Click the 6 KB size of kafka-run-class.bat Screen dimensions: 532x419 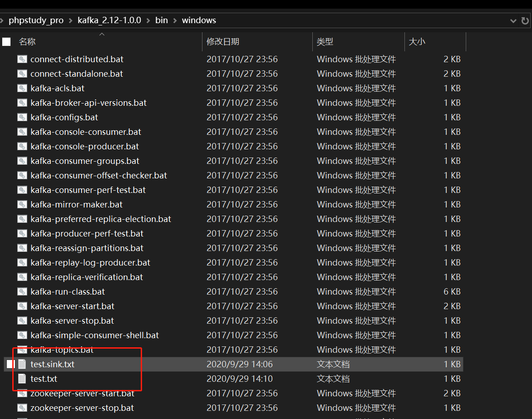click(x=452, y=292)
